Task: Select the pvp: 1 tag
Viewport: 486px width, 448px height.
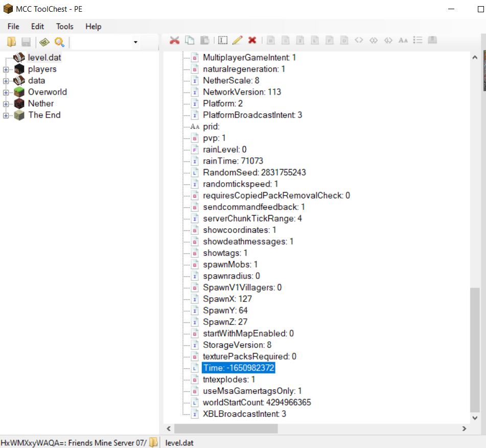Action: [x=214, y=138]
